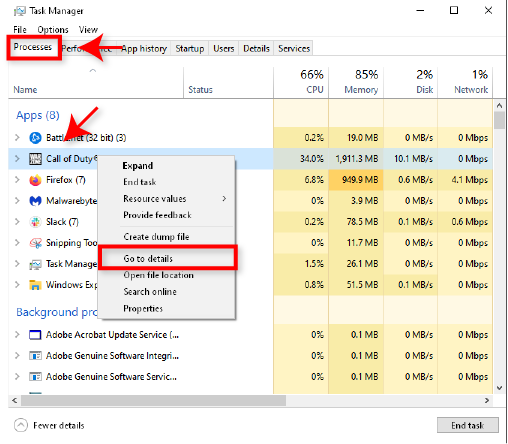Collapse view with Fewer details toggle
Viewport: 508px width, 444px height.
[49, 425]
